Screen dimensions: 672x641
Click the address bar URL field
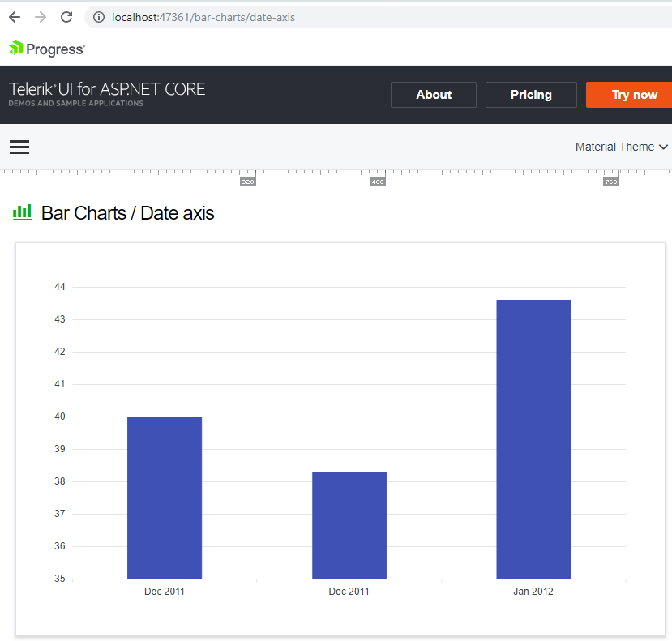pyautogui.click(x=377, y=17)
